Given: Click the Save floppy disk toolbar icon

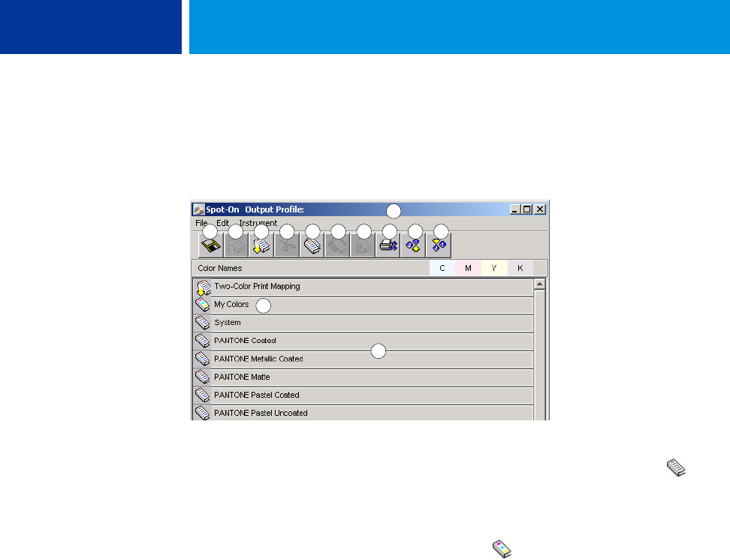Looking at the screenshot, I should (x=211, y=245).
